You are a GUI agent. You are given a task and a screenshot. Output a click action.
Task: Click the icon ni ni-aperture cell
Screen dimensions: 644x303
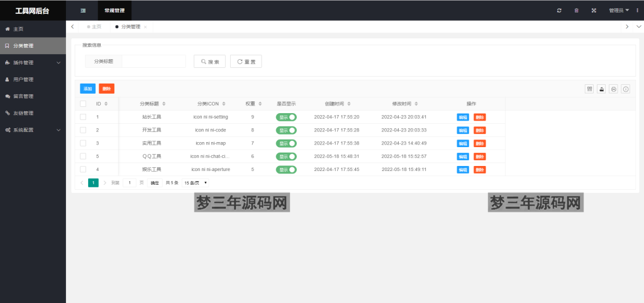click(211, 170)
